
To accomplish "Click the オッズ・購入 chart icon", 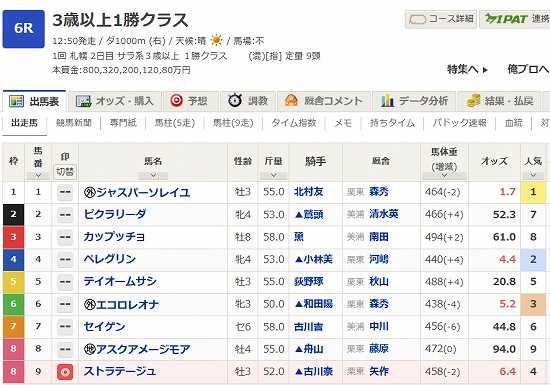I will click(x=83, y=101).
